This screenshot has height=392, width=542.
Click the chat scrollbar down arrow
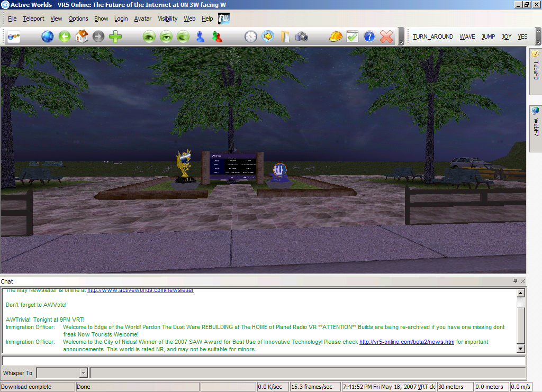521,349
